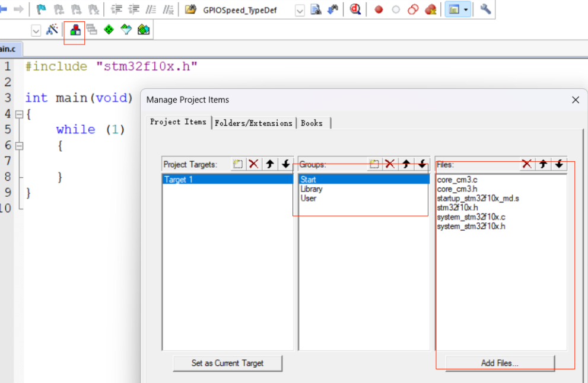Move project target up
Image resolution: width=588 pixels, height=383 pixels.
270,164
